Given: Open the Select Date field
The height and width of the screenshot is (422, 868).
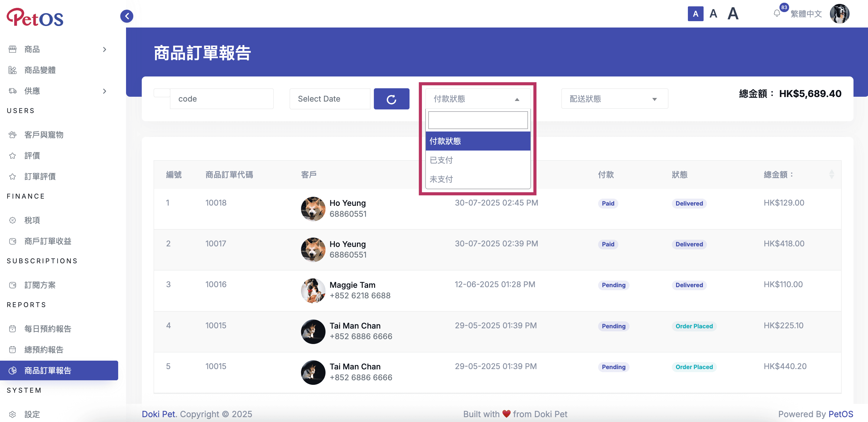Looking at the screenshot, I should [330, 99].
